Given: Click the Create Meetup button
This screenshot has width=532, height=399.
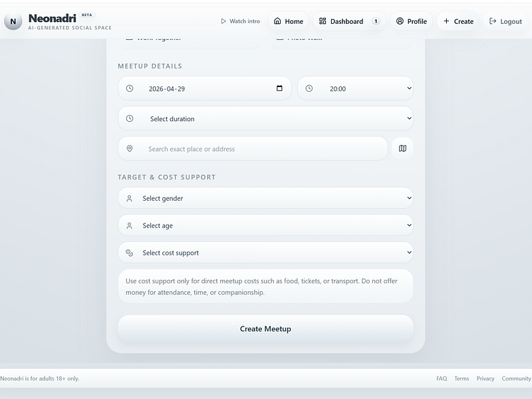Looking at the screenshot, I should [265, 329].
